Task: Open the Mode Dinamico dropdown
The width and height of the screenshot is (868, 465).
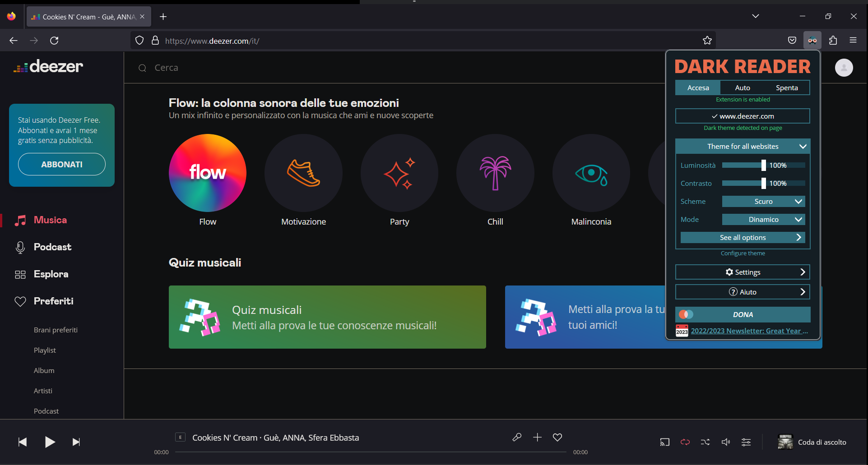Action: [763, 219]
